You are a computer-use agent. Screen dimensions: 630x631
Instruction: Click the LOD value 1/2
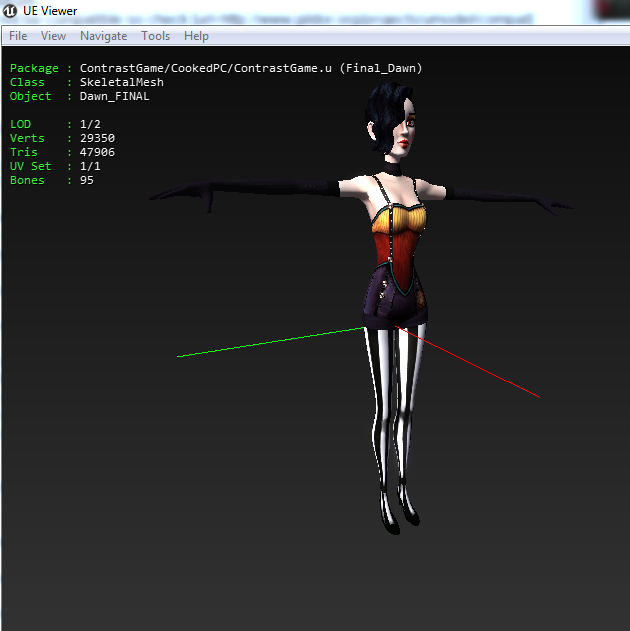tap(90, 124)
